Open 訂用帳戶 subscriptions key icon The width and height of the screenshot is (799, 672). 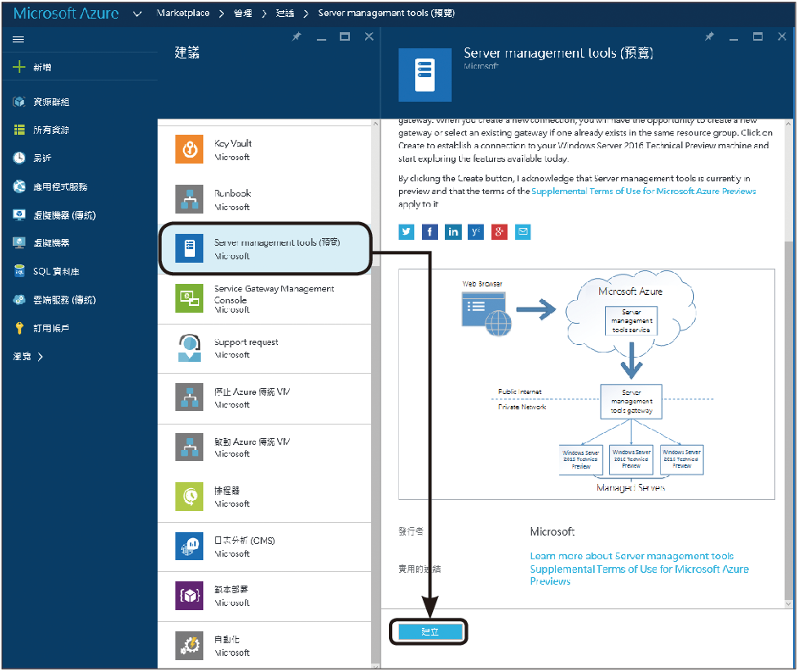click(x=19, y=328)
